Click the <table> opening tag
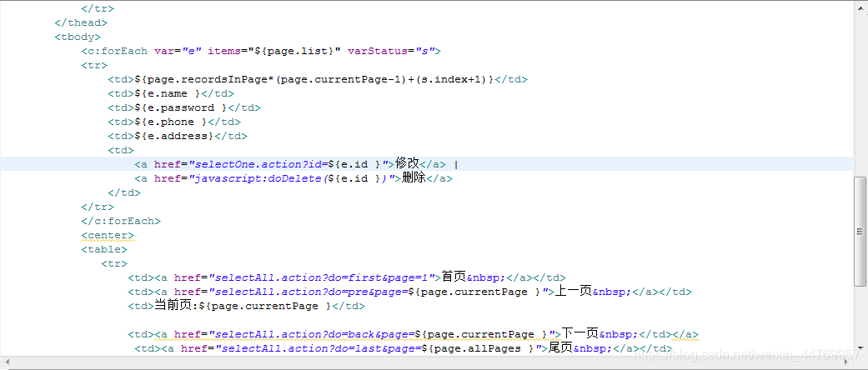This screenshot has height=370, width=868. (x=104, y=249)
